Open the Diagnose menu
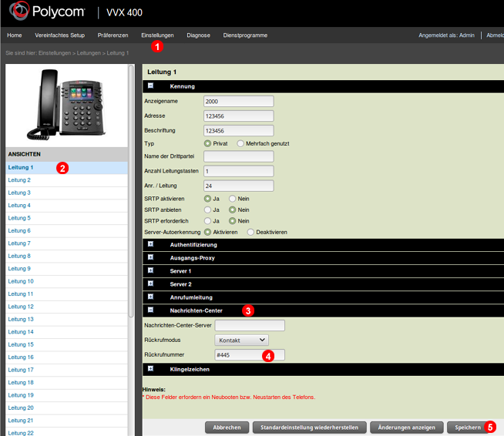Image resolution: width=504 pixels, height=436 pixels. tap(198, 35)
